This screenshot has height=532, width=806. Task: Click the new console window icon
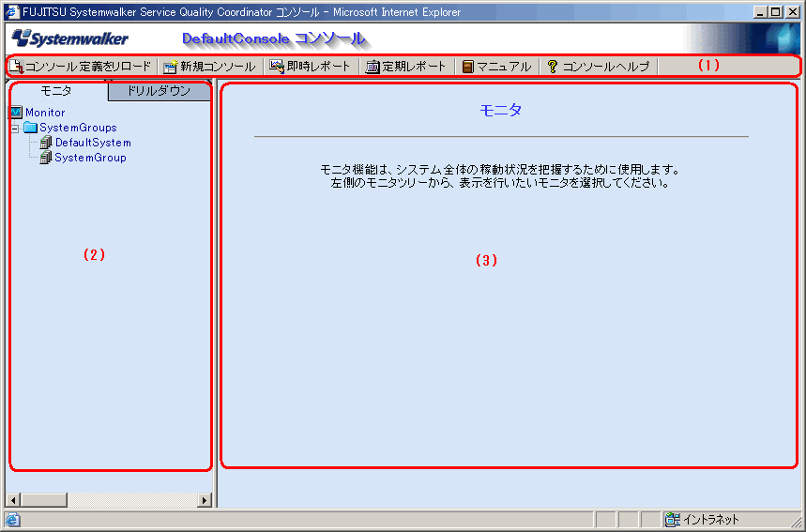tap(170, 67)
